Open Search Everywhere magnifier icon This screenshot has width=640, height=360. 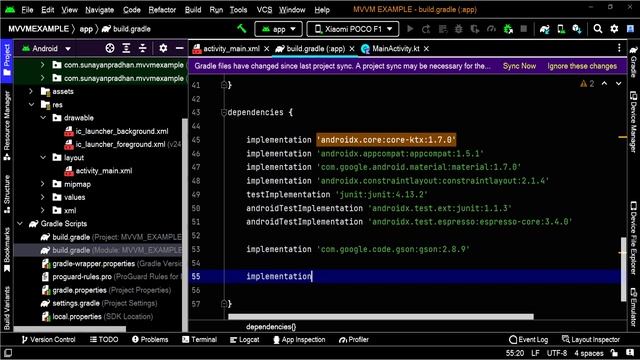(598, 29)
